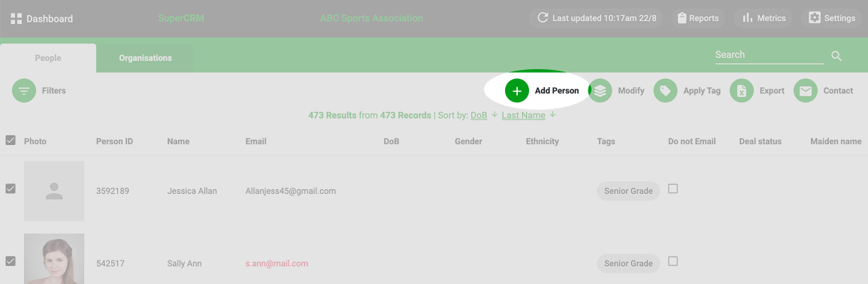This screenshot has width=868, height=284.
Task: Select the People tab
Action: [x=48, y=58]
